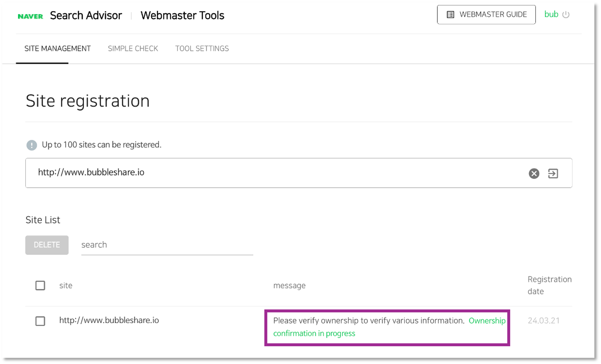This screenshot has height=364, width=601.
Task: Open the Webmaster Tools link
Action: tap(182, 15)
